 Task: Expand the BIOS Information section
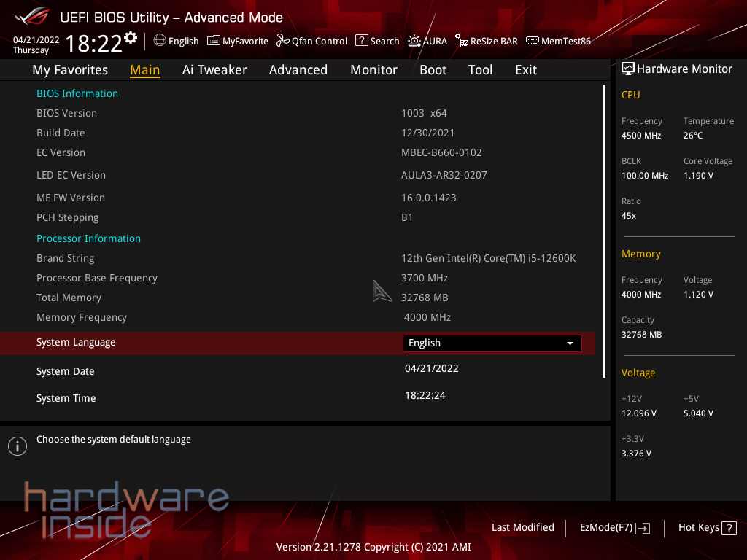[77, 93]
